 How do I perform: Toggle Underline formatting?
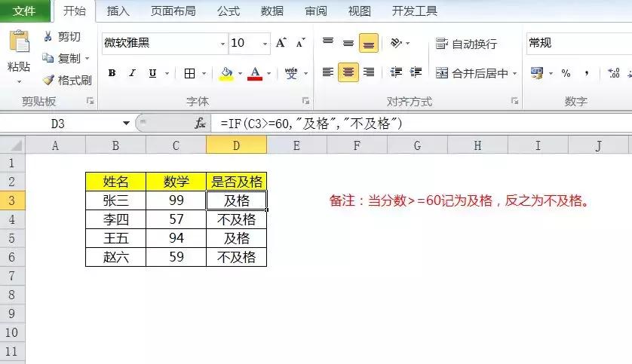click(152, 73)
